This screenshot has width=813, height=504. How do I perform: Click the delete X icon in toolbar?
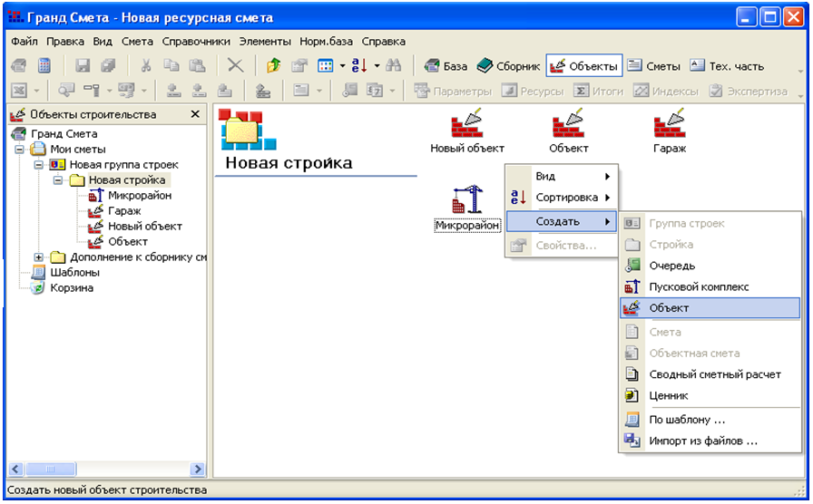(x=235, y=65)
